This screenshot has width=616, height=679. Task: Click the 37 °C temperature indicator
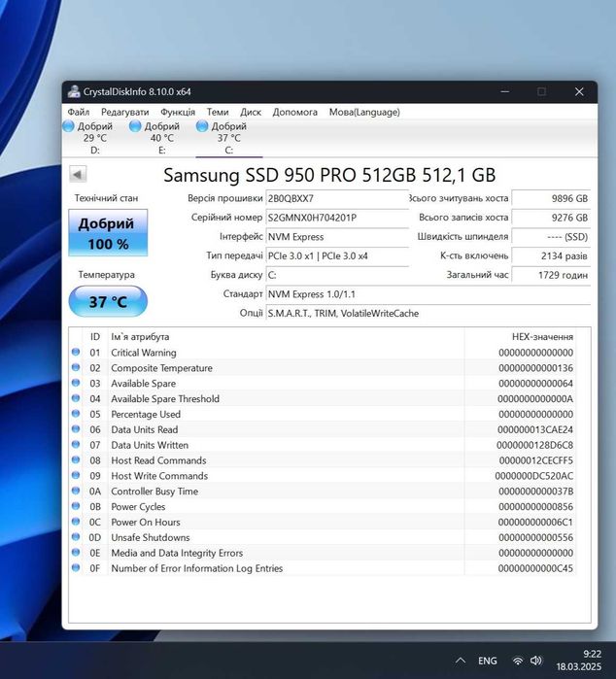(x=108, y=301)
